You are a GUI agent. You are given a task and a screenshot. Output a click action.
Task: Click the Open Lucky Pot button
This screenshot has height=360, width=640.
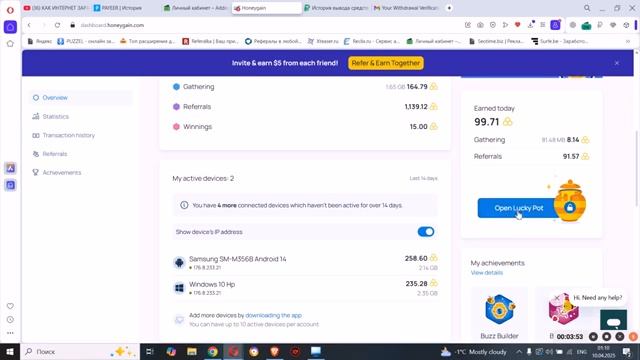518,208
